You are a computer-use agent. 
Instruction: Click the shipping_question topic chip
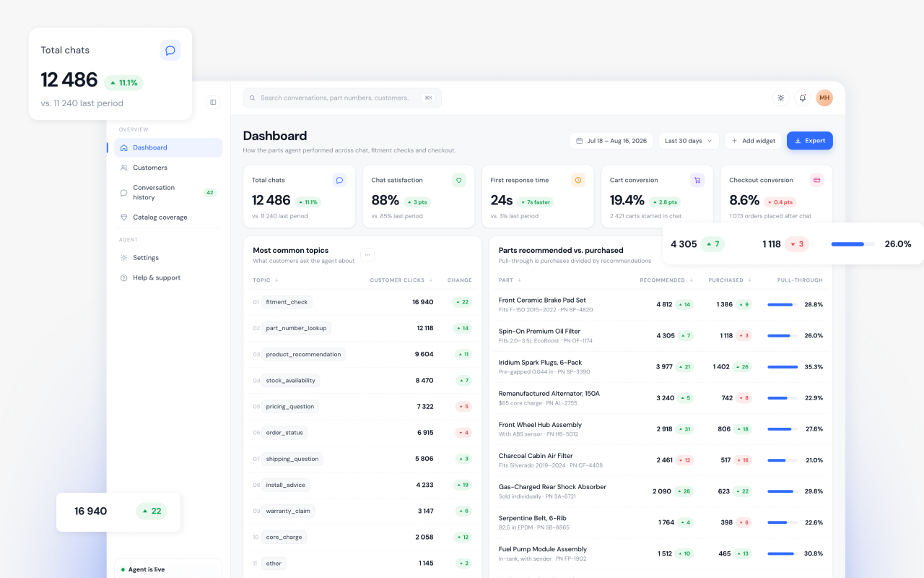point(292,459)
